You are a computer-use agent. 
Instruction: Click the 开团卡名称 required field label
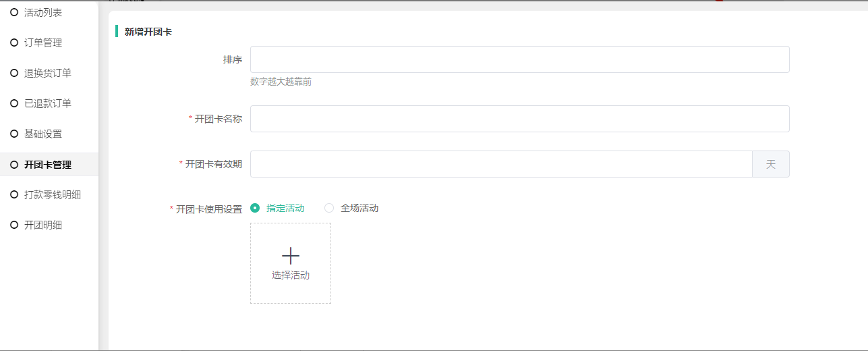[x=218, y=119]
